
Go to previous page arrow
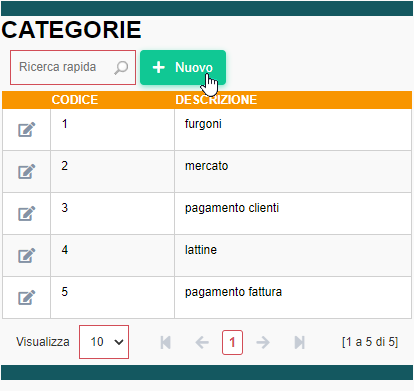202,342
